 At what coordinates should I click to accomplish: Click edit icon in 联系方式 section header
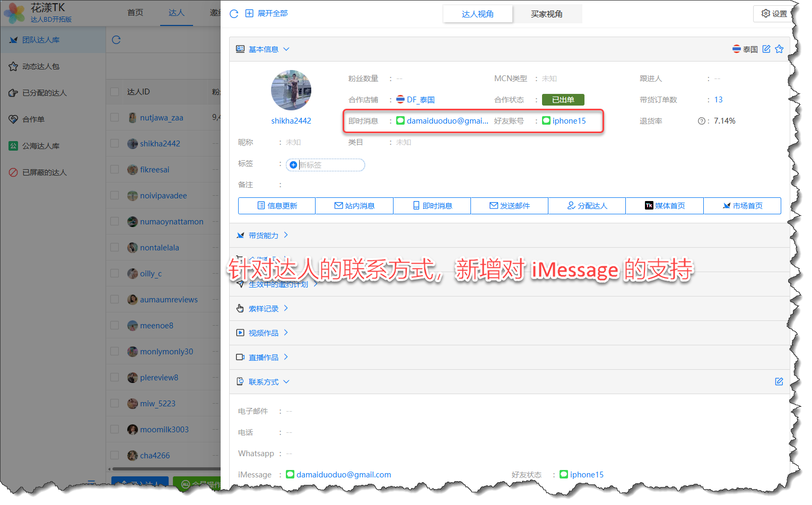(779, 382)
